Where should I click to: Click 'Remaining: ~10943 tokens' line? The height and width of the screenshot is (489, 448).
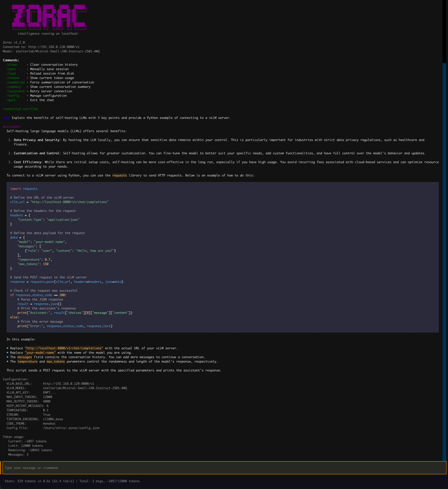point(30,450)
